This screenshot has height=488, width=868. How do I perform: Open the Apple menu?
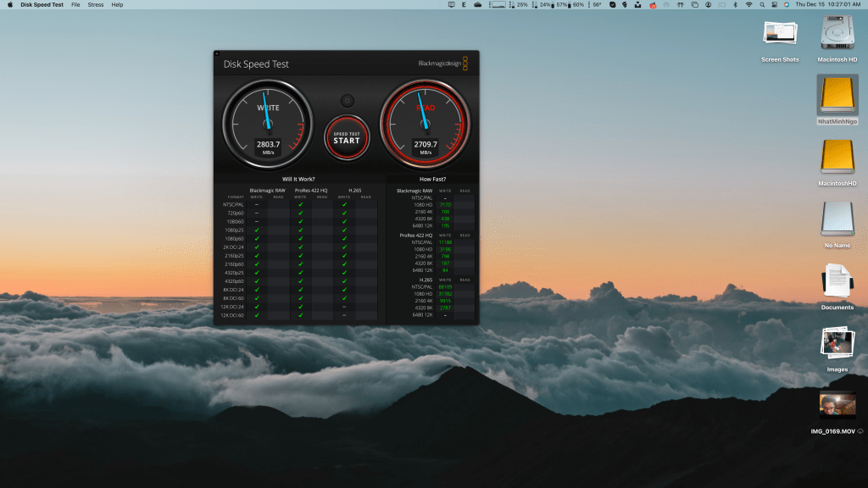[x=10, y=5]
